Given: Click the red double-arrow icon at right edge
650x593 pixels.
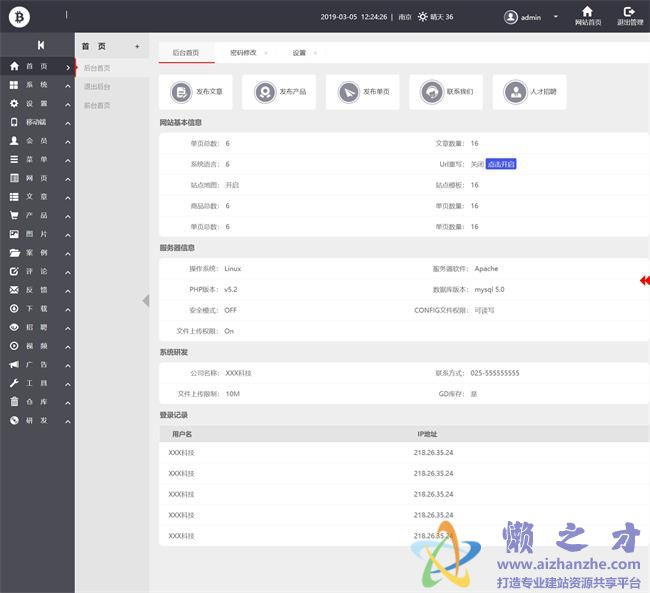Looking at the screenshot, I should tap(645, 281).
